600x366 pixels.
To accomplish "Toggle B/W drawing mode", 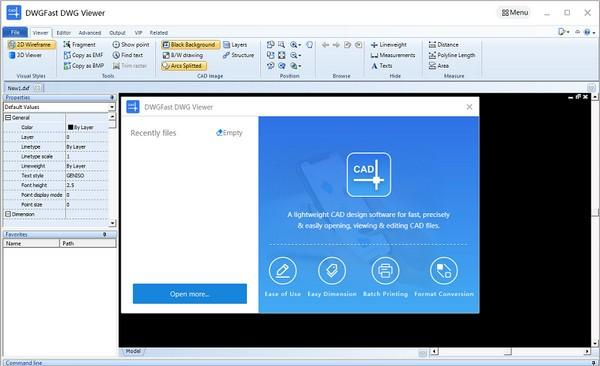I will tap(183, 55).
